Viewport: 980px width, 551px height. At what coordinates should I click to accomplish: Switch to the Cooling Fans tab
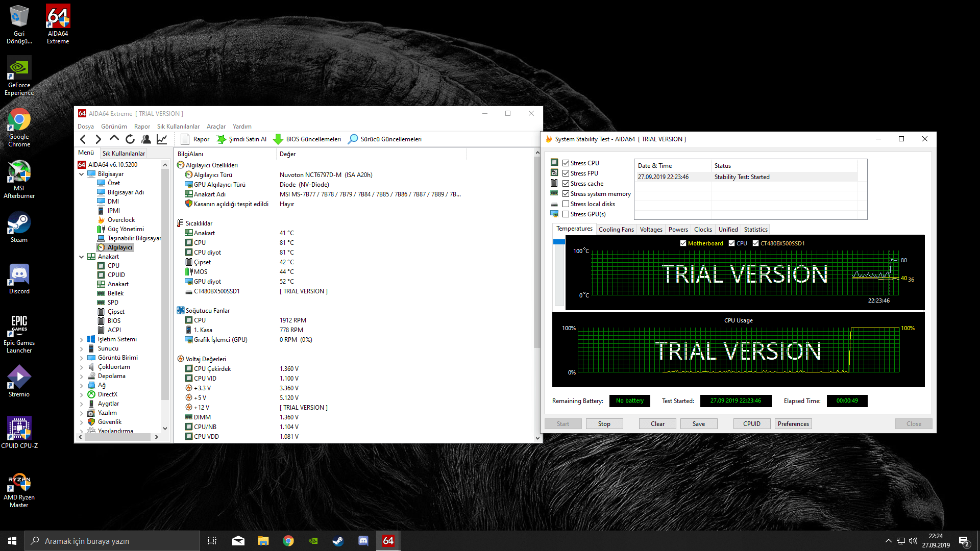click(616, 229)
